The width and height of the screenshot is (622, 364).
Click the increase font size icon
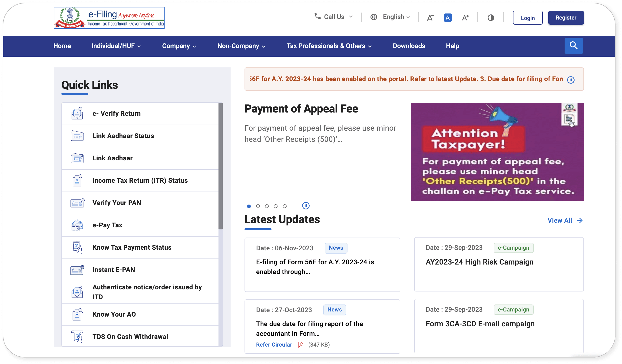click(x=465, y=17)
